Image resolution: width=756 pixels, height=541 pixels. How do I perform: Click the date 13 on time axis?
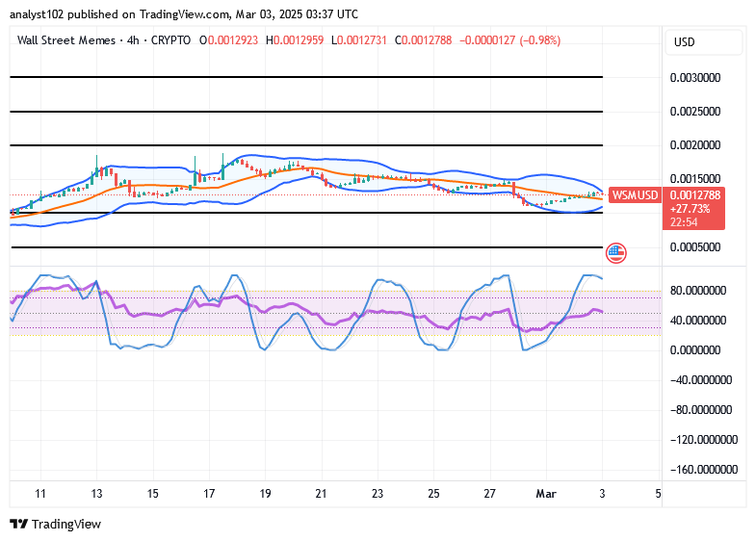(96, 494)
